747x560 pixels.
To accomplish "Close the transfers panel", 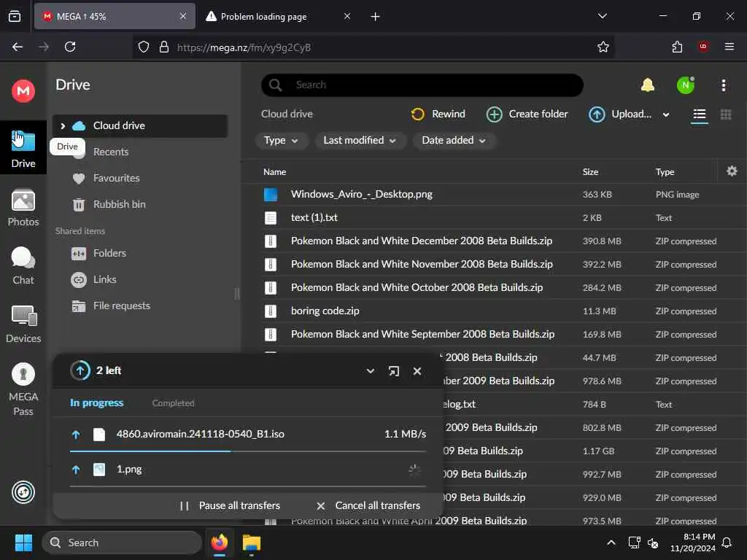I will 417,371.
